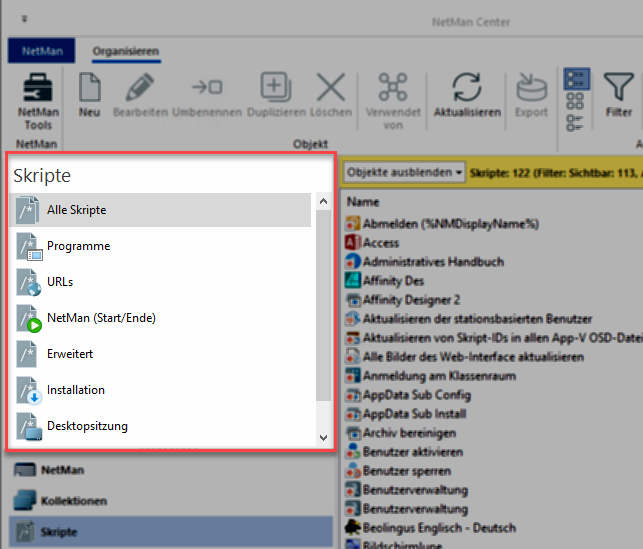The height and width of the screenshot is (549, 643).
Task: Expand the Objekte ausblenden dropdown
Action: [x=404, y=172]
